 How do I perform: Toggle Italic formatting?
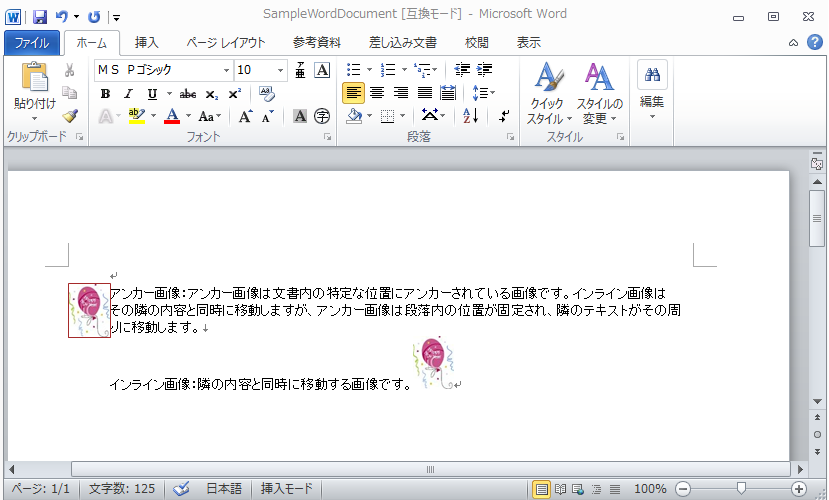coord(128,93)
